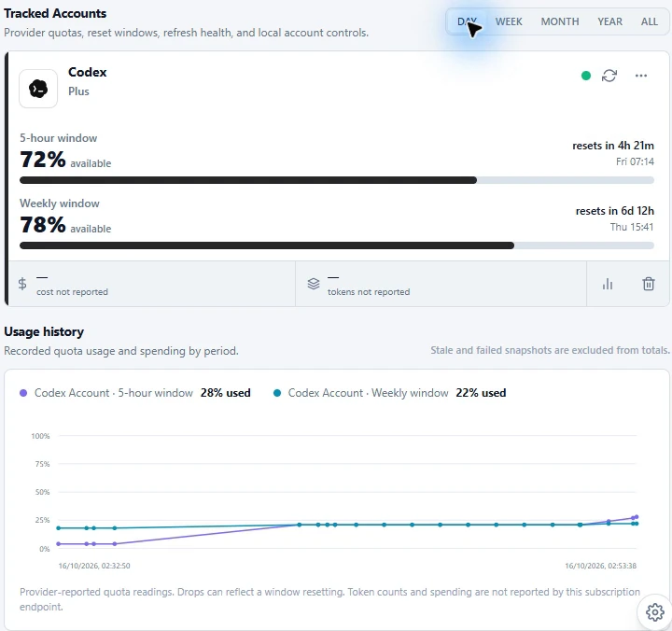
Task: Click the first purple data point on chart
Action: pyautogui.click(x=59, y=544)
